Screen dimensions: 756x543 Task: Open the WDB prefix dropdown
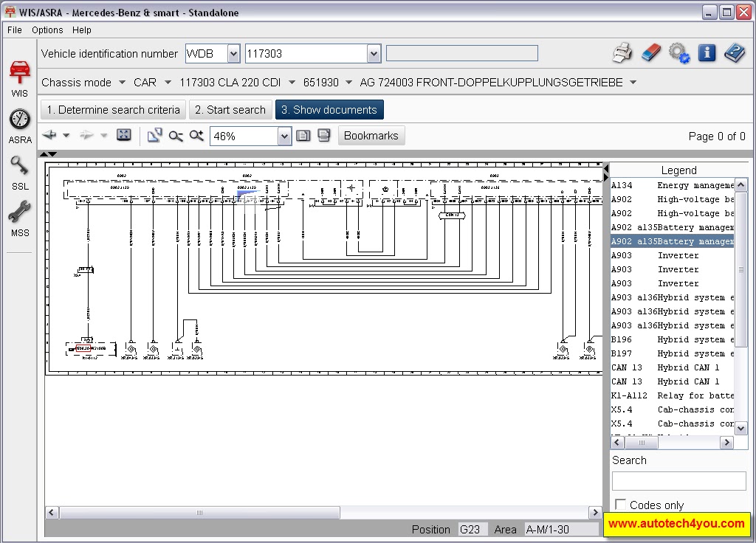point(233,53)
